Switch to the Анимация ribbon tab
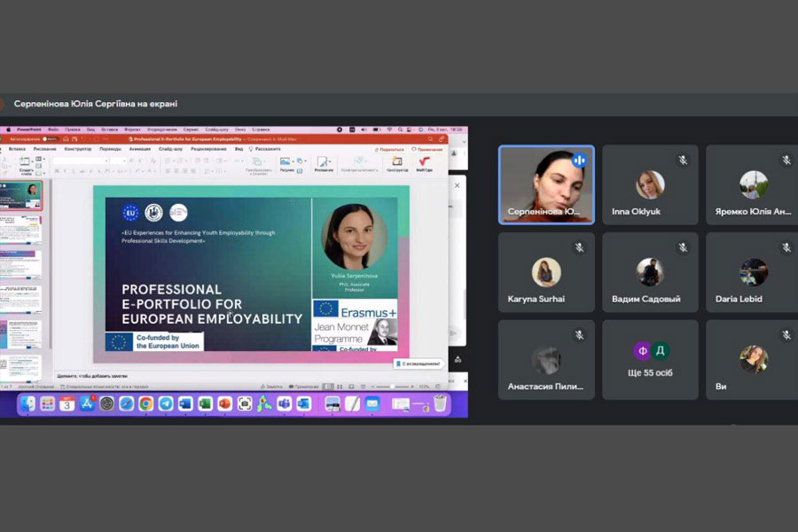This screenshot has width=798, height=532. tap(140, 149)
